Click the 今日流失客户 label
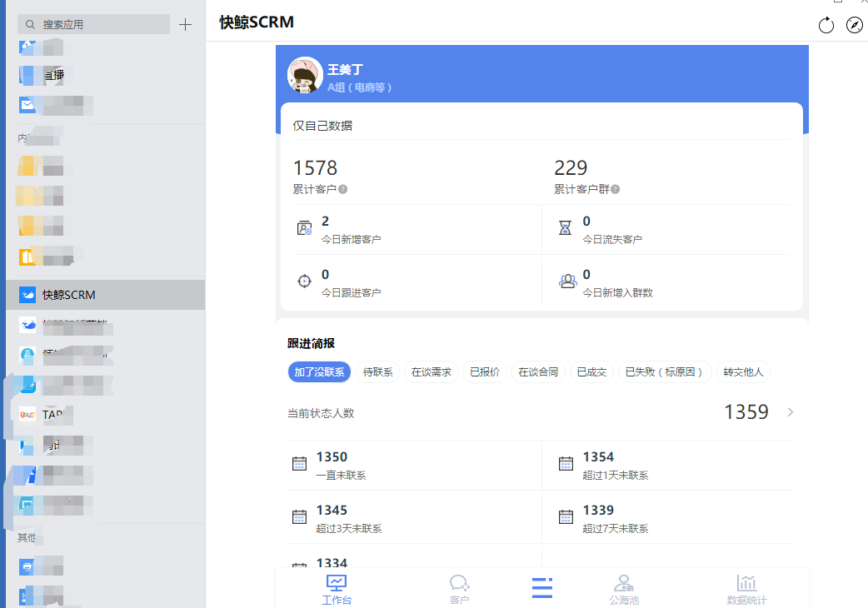Screen dimensions: 868x608 click(x=612, y=240)
